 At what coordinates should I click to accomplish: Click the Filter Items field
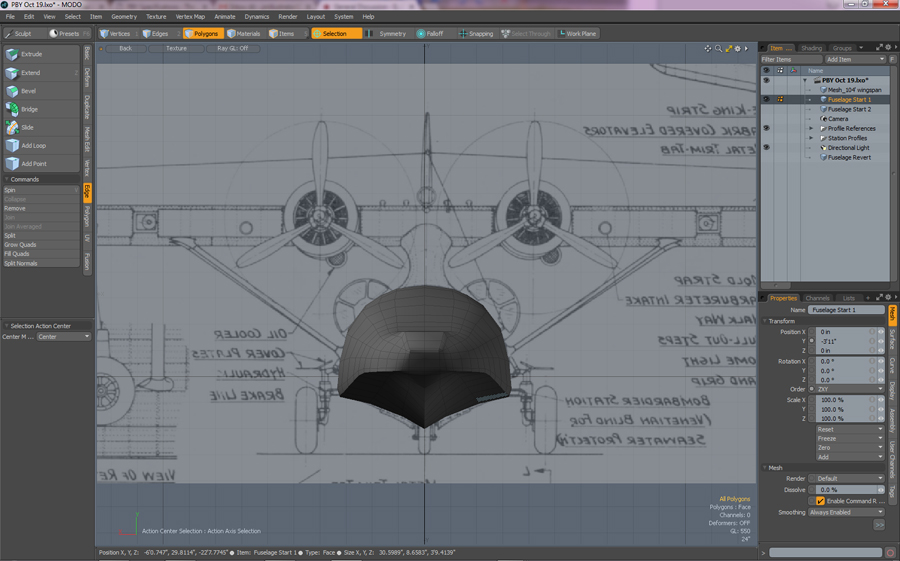792,59
